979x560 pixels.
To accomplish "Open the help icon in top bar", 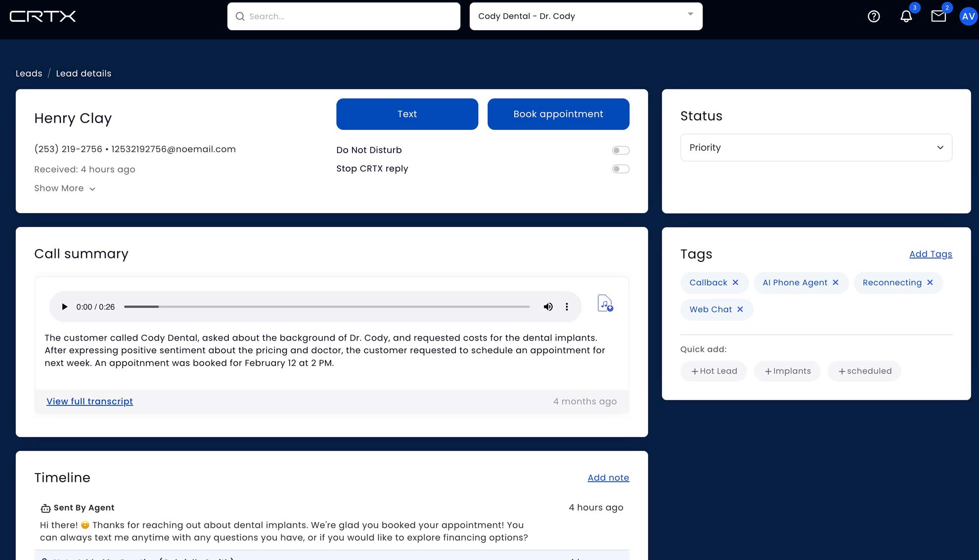I will click(x=874, y=16).
